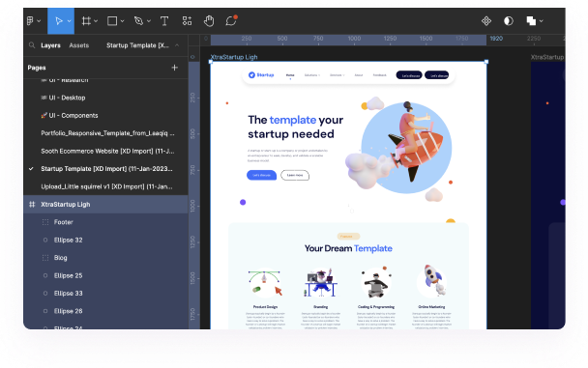The image size is (588, 368).
Task: Click the Pages section header label
Action: (x=37, y=68)
